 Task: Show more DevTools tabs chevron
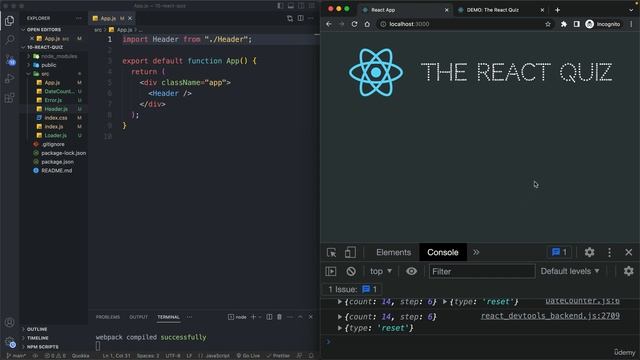476,252
